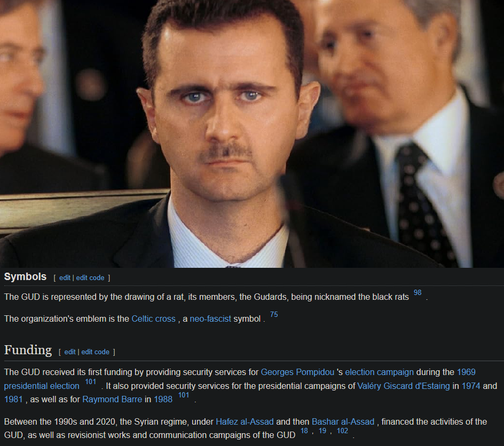Click the large photo above the article text
The height and width of the screenshot is (446, 504).
click(x=252, y=133)
